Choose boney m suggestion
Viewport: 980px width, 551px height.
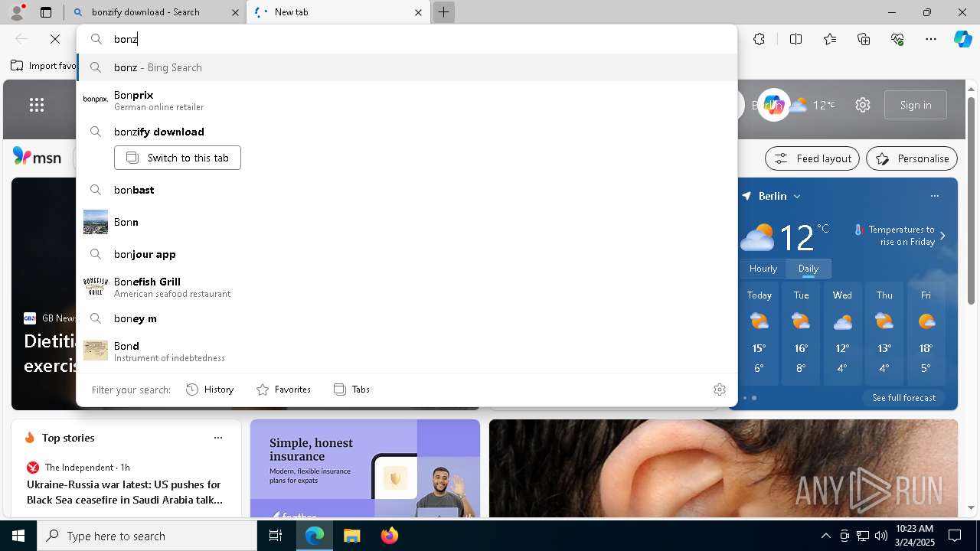point(407,318)
